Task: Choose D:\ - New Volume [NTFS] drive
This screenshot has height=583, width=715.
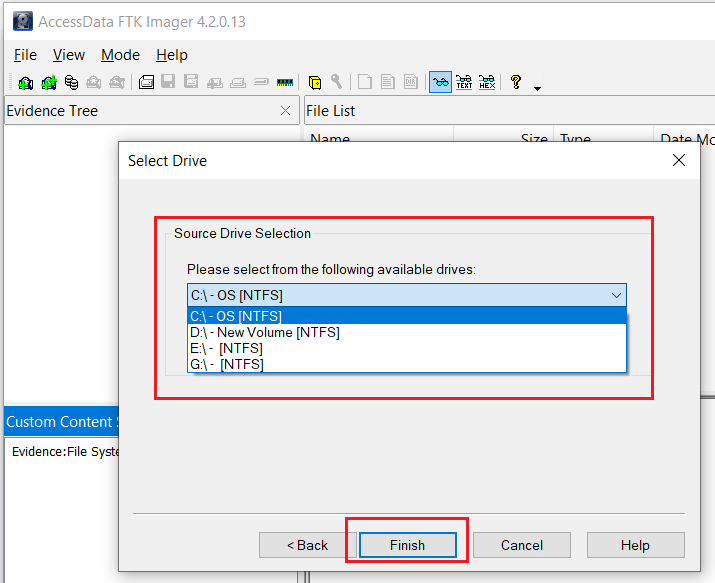Action: [407, 332]
